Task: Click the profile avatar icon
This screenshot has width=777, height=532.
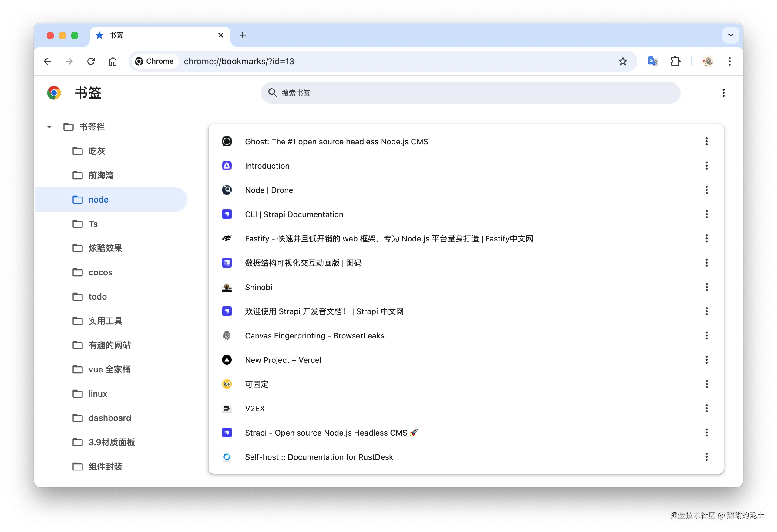Action: click(708, 61)
